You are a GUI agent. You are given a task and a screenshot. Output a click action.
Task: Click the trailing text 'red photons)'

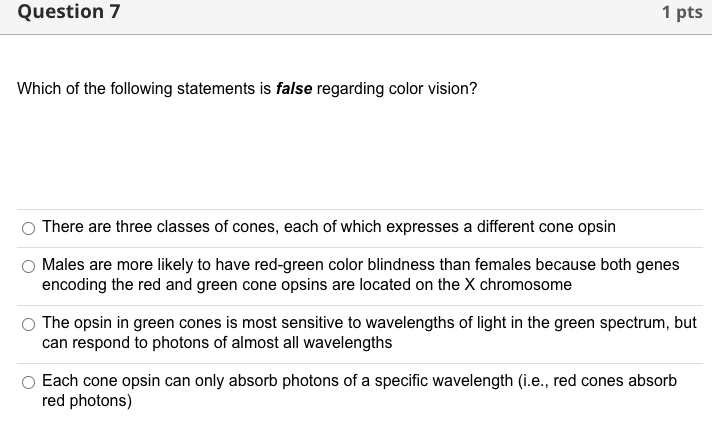(x=87, y=401)
